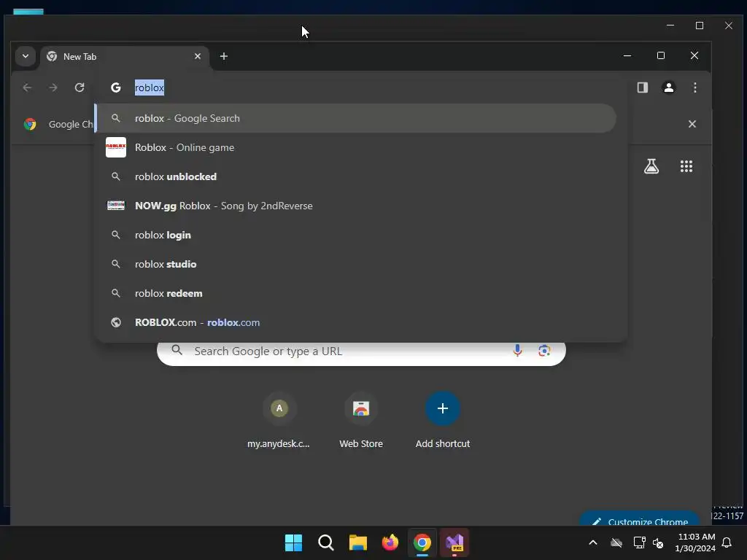
Task: Close the Chrome window
Action: click(694, 55)
